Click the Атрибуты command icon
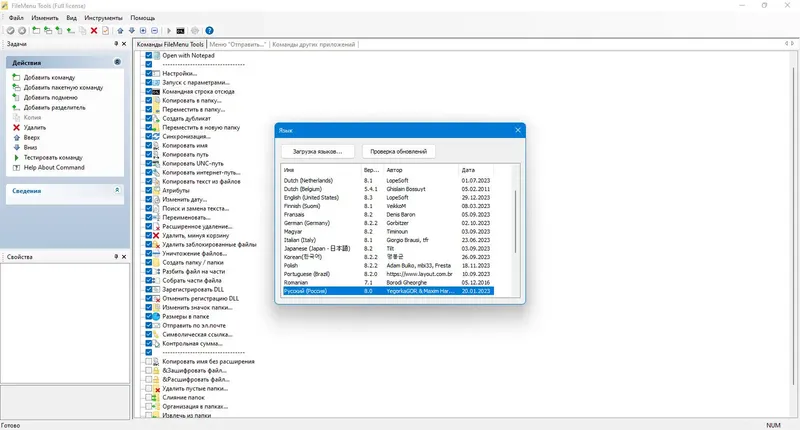Image resolution: width=800 pixels, height=430 pixels. (157, 190)
